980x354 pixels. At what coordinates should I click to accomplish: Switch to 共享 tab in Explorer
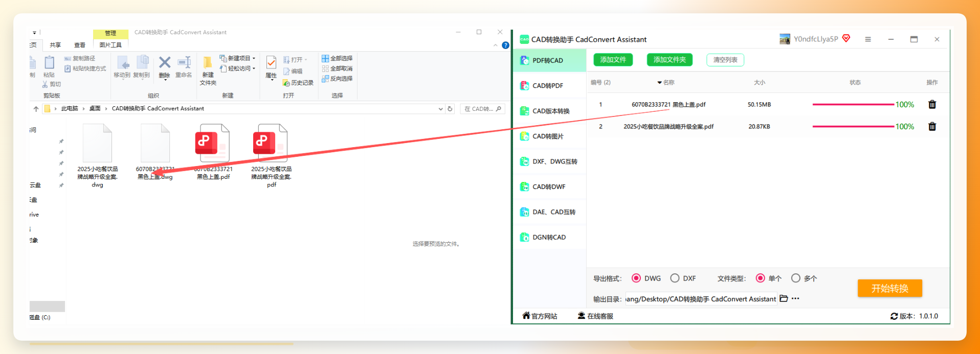click(x=55, y=45)
